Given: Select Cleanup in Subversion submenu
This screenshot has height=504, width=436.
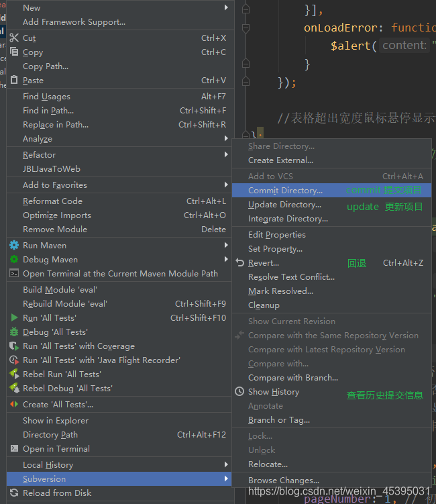Looking at the screenshot, I should 331,305.
